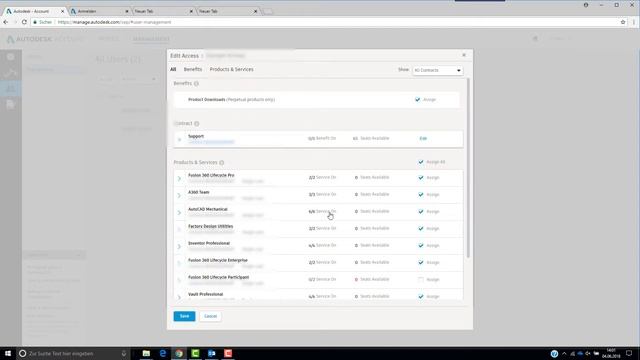Expand the Fusion 360 Lifecycle Pro row
This screenshot has height=360, width=640.
(179, 179)
